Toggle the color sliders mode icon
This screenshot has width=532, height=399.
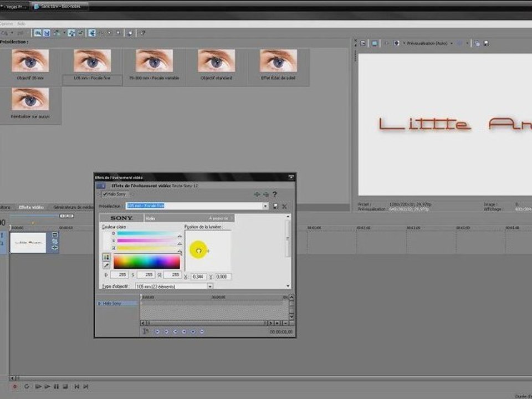[106, 257]
